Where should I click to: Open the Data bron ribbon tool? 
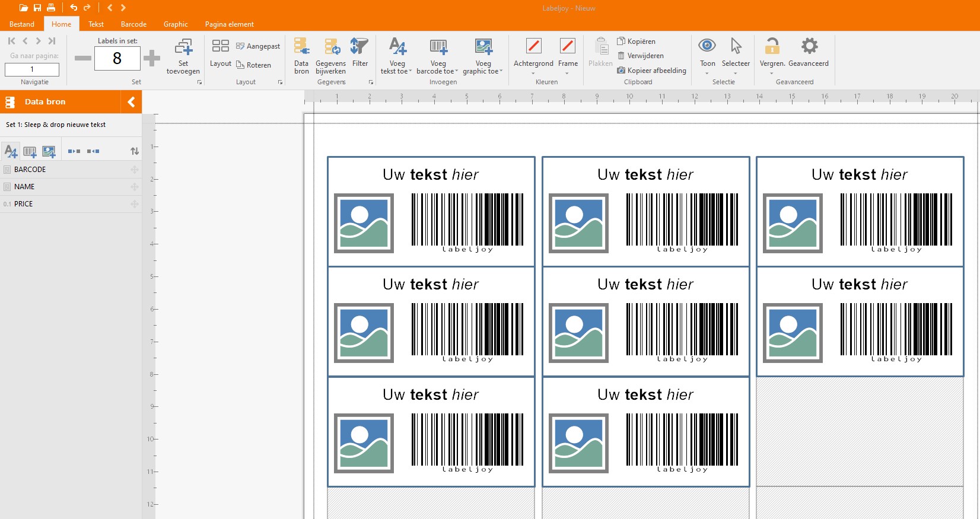click(x=301, y=56)
